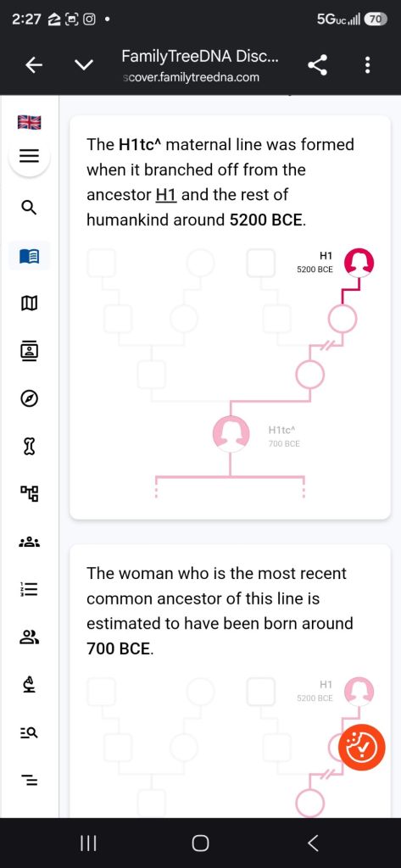This screenshot has height=868, width=401.
Task: Follow the underlined H1 ancestor link
Action: pyautogui.click(x=166, y=195)
